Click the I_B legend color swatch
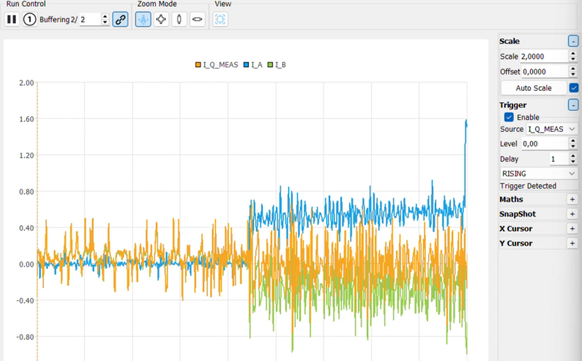The width and height of the screenshot is (582, 361). [x=270, y=65]
